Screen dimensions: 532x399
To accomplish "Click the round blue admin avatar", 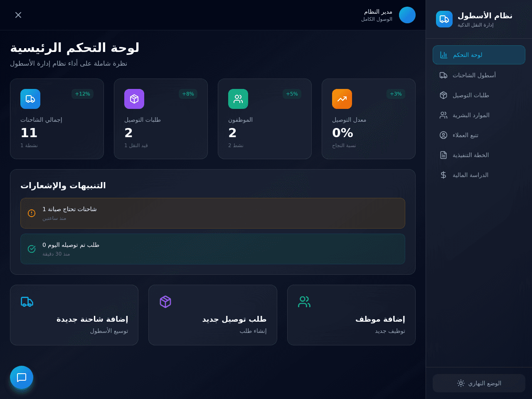I will (x=407, y=15).
